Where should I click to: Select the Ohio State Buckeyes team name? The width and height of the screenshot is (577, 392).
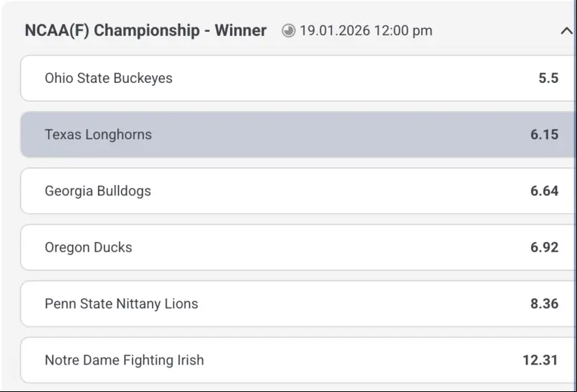[x=109, y=78]
